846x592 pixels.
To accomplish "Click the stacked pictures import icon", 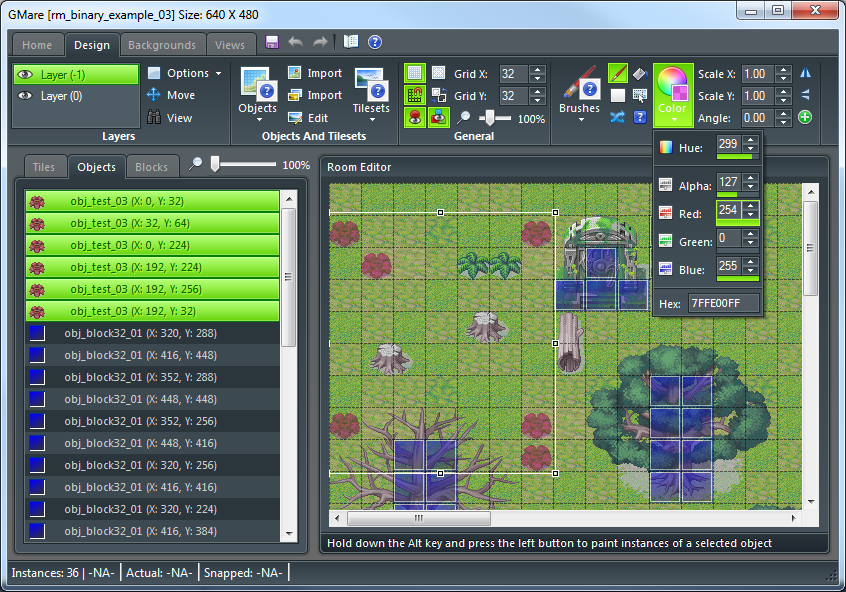I will pos(295,96).
